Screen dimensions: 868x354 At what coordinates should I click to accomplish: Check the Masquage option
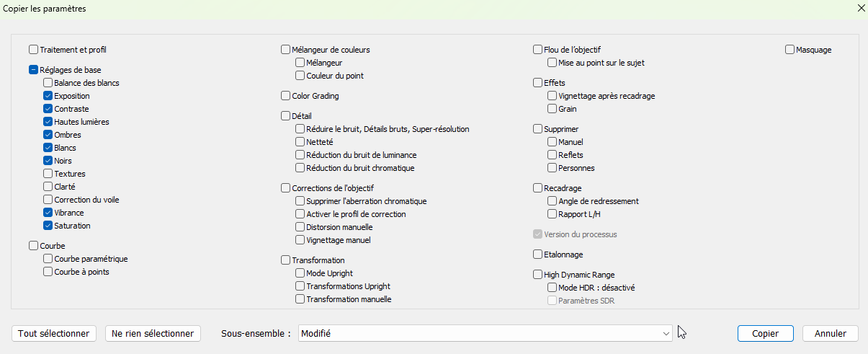tap(789, 50)
